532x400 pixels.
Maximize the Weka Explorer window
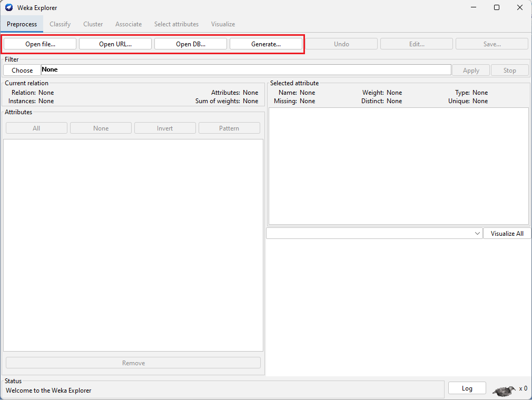(497, 7)
